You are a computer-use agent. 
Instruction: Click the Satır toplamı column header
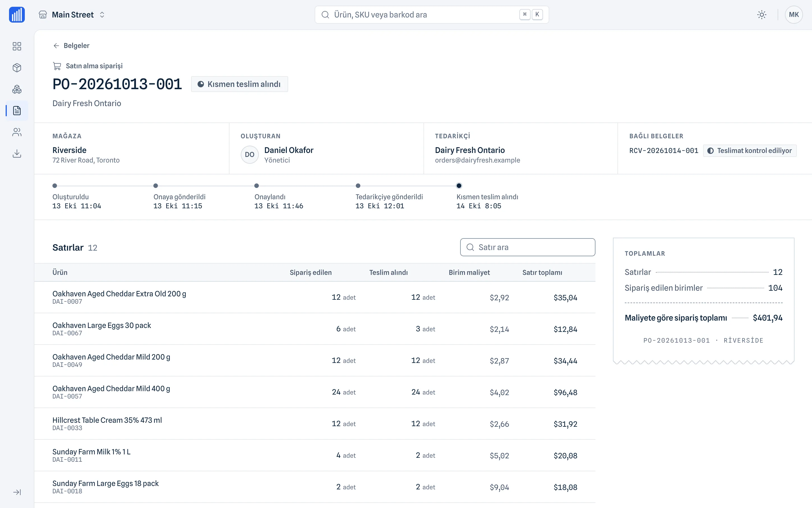[x=542, y=272]
